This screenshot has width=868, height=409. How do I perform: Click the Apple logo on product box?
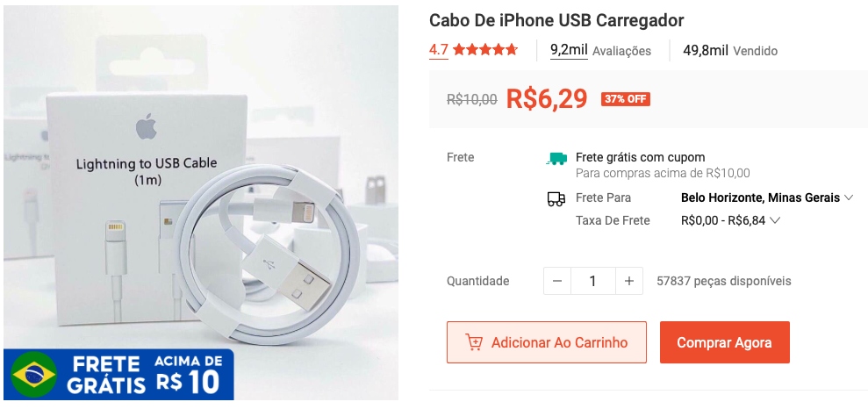pyautogui.click(x=147, y=128)
